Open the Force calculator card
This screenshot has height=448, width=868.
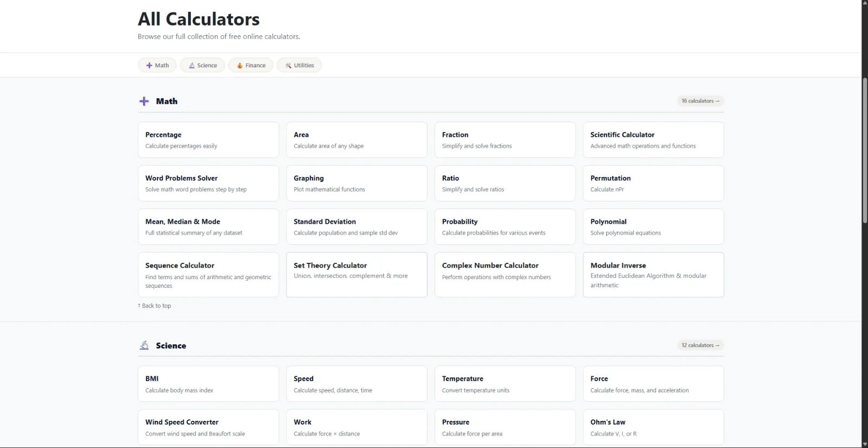[x=654, y=384]
